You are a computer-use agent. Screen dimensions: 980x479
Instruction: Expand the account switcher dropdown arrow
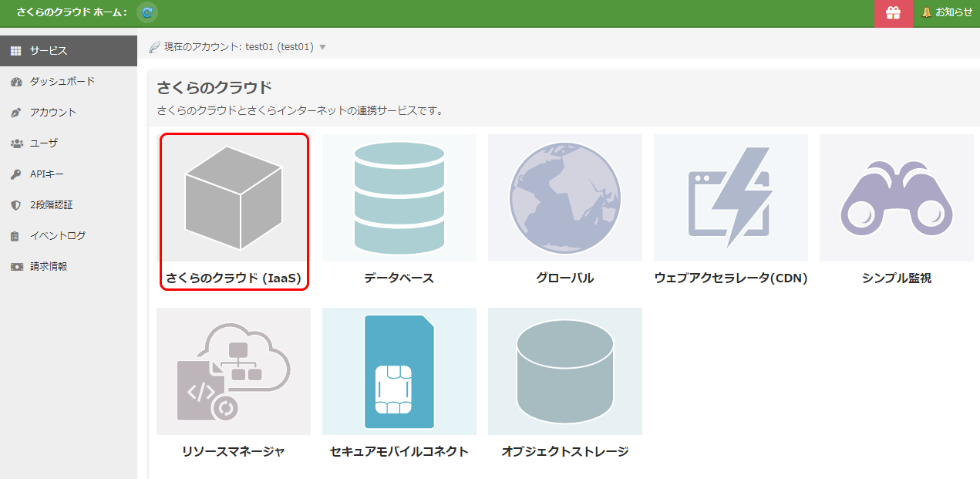click(x=322, y=48)
